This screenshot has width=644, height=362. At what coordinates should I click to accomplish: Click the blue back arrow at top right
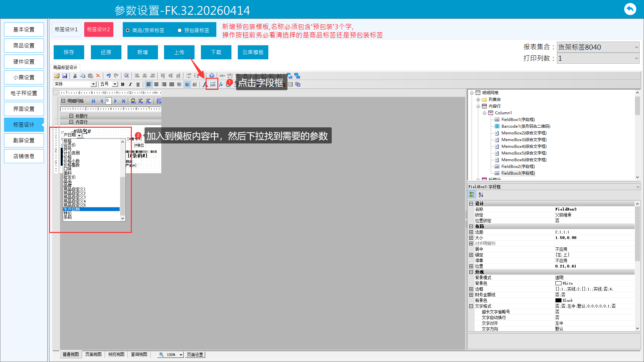point(630,9)
